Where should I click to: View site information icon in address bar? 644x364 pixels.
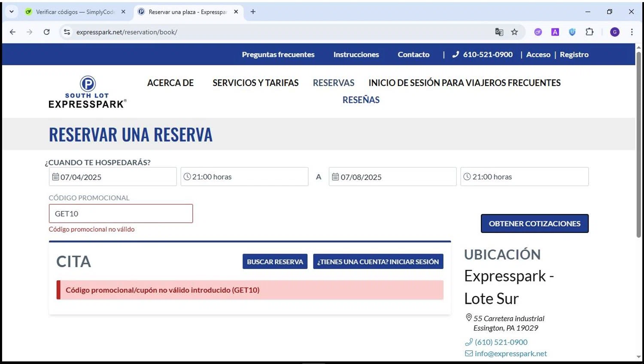67,32
